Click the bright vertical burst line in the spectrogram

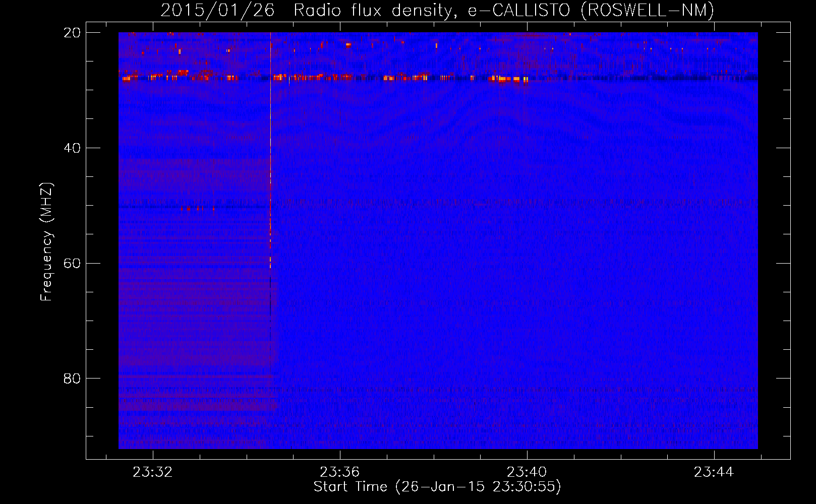[270, 151]
